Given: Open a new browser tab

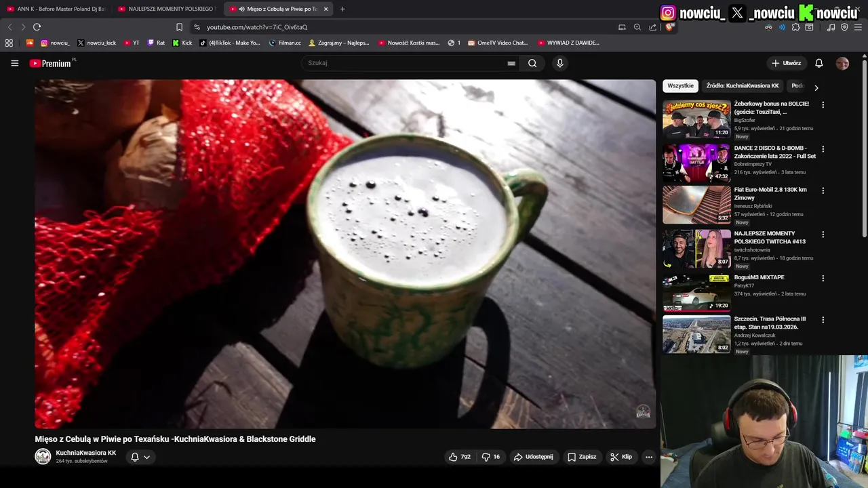Looking at the screenshot, I should point(342,9).
